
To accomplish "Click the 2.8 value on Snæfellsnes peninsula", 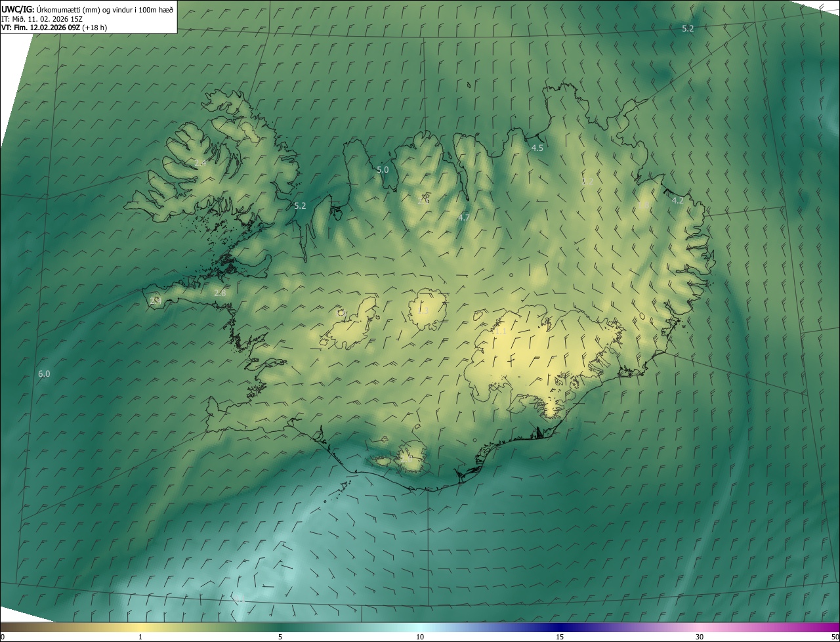I will 220,293.
